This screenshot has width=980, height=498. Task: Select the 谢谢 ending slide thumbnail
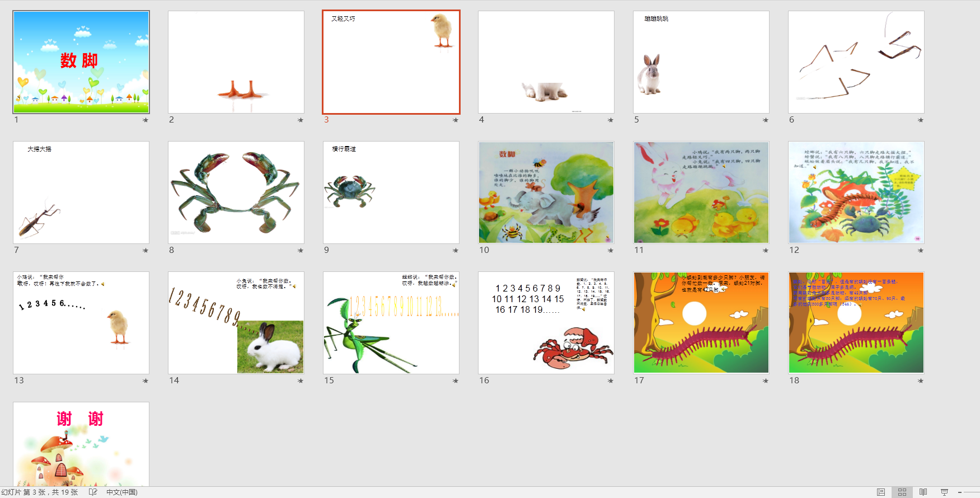coord(81,444)
